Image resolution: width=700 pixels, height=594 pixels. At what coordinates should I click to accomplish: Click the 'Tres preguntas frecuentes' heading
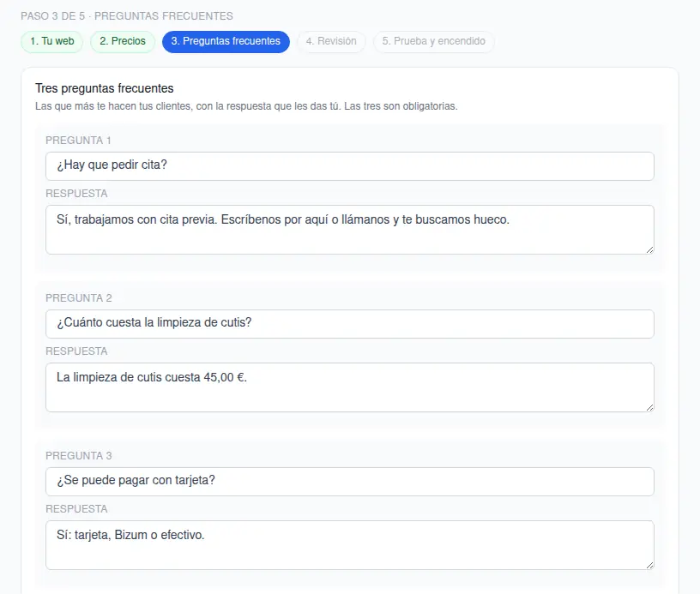pos(105,88)
